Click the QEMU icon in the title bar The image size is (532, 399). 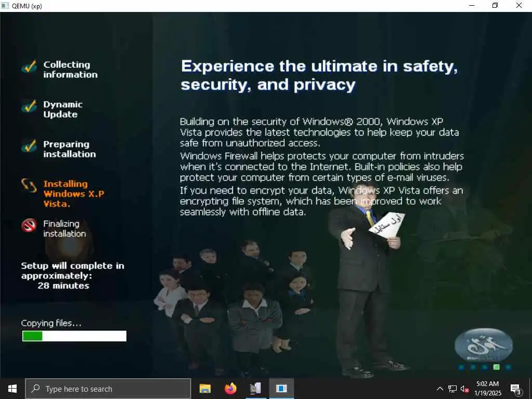(5, 5)
